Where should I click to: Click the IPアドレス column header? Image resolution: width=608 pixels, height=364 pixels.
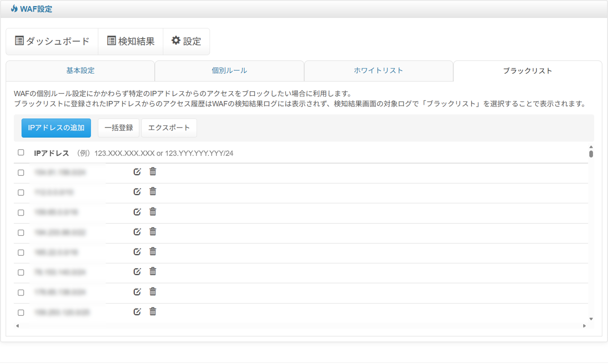click(x=51, y=153)
